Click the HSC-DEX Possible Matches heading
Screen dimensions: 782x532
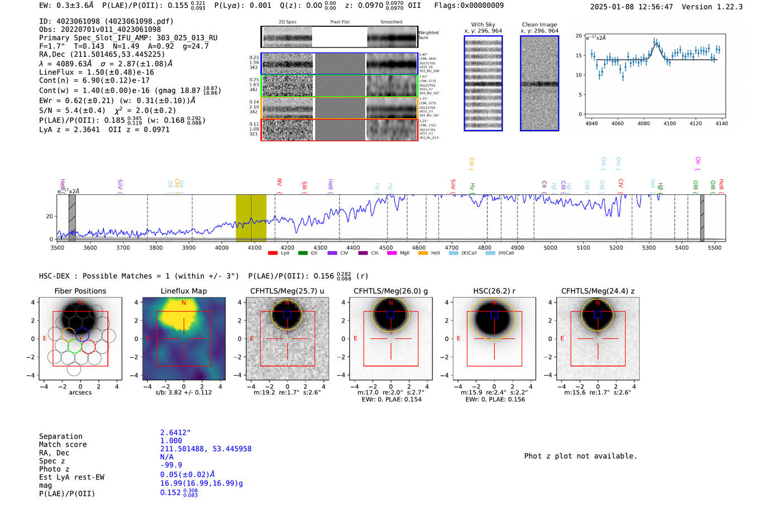[139, 276]
